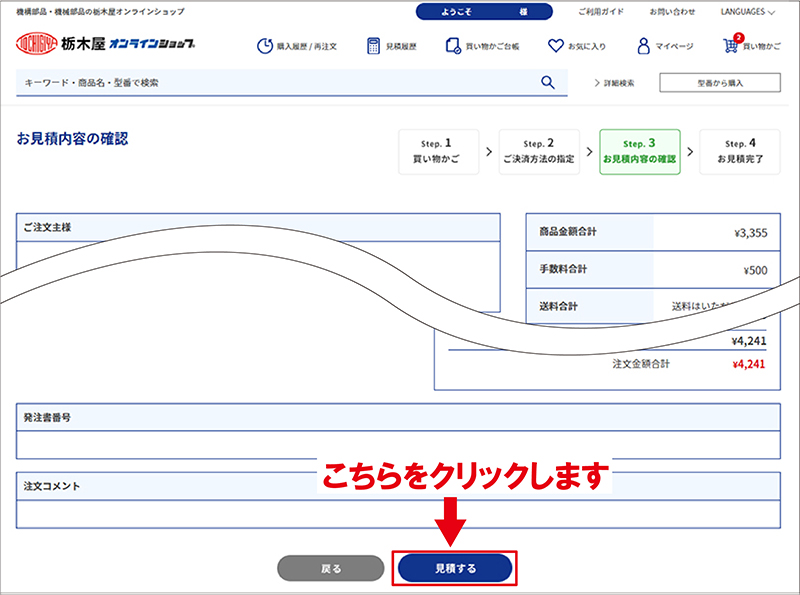Open purchase history clock icon

[x=265, y=46]
